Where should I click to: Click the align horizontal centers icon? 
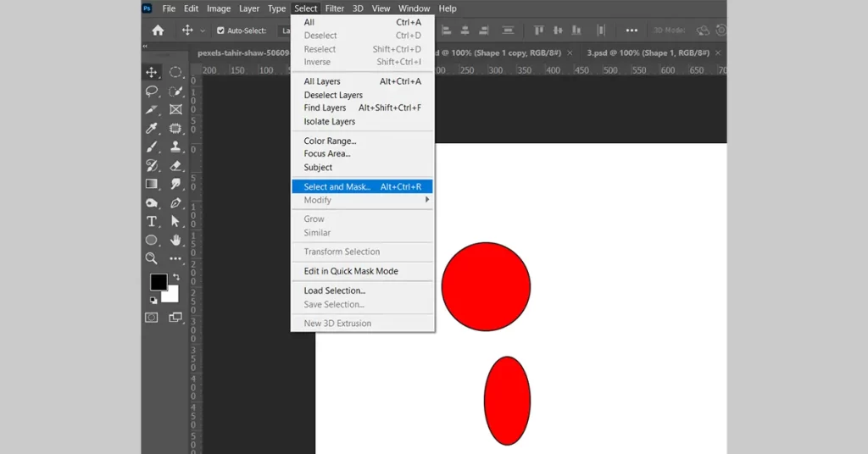[x=465, y=30]
